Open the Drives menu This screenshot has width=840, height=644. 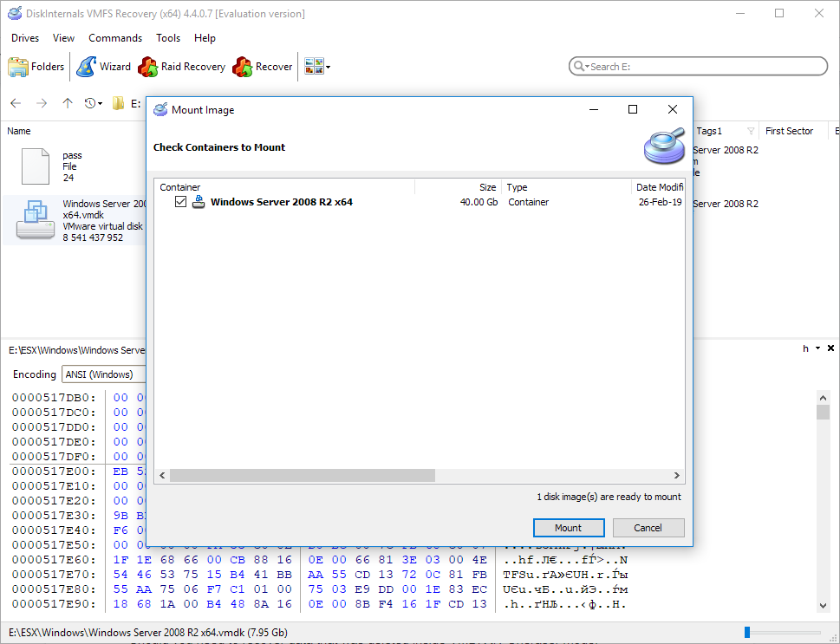25,38
